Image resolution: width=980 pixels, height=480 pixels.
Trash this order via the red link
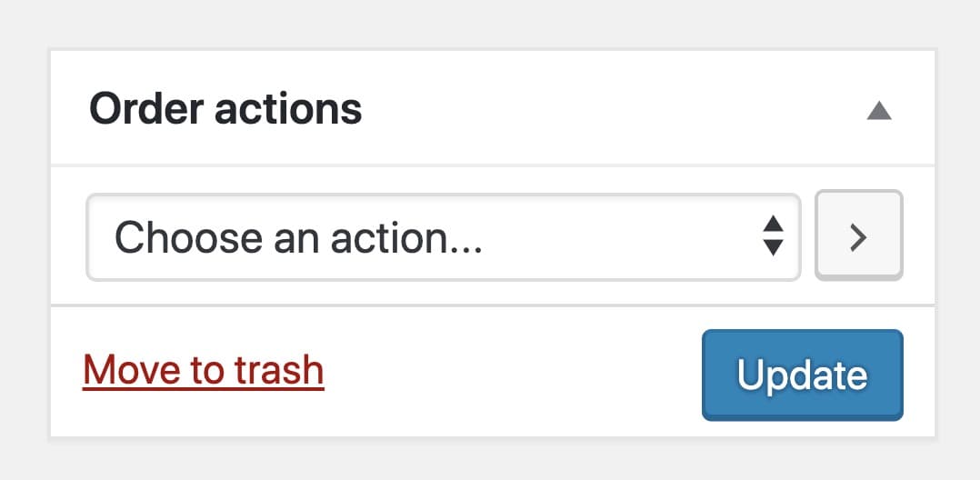pyautogui.click(x=204, y=370)
